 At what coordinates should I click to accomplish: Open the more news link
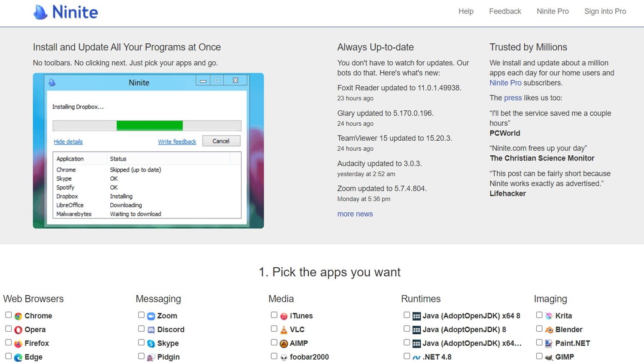(x=355, y=214)
